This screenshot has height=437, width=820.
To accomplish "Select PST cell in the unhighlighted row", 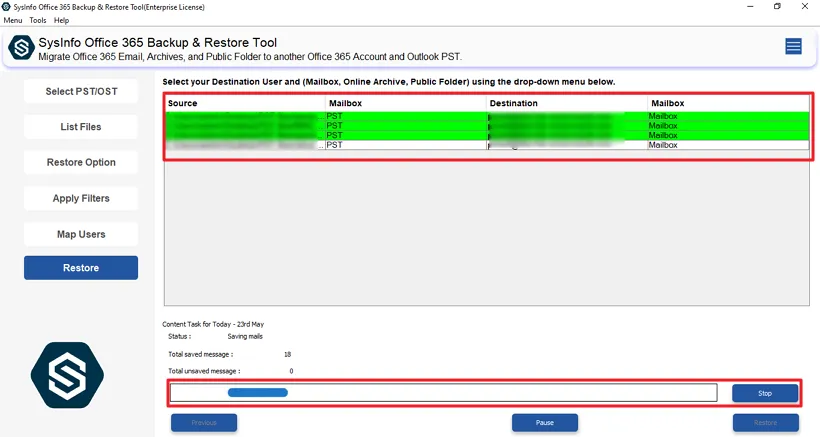I will [x=406, y=145].
